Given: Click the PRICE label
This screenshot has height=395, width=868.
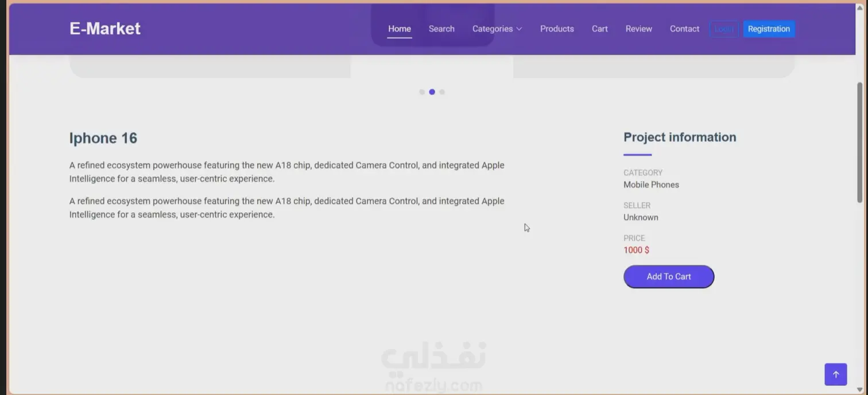Looking at the screenshot, I should (634, 238).
